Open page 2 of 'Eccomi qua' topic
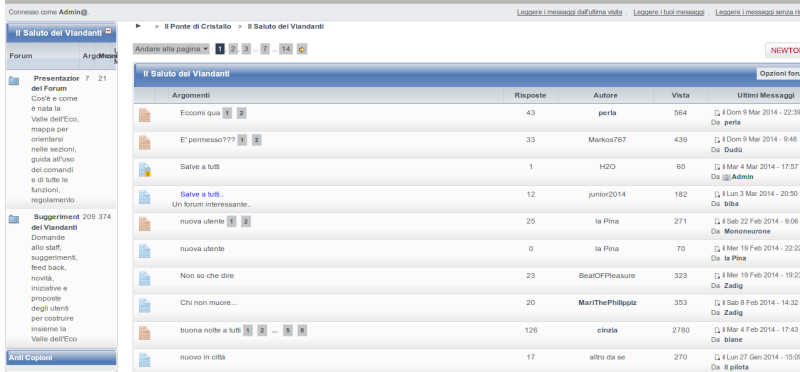Screen dimensions: 800x372 [241, 113]
